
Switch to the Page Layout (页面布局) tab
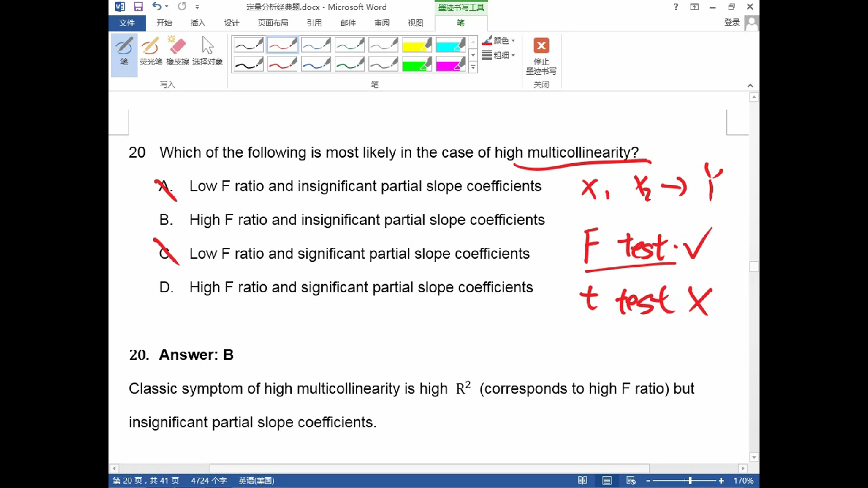click(x=273, y=23)
